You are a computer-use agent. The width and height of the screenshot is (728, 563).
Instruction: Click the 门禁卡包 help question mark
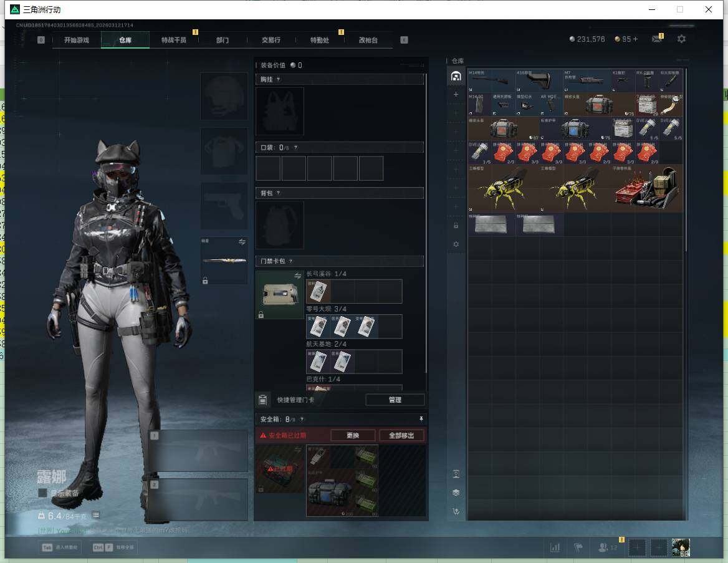[x=291, y=261]
